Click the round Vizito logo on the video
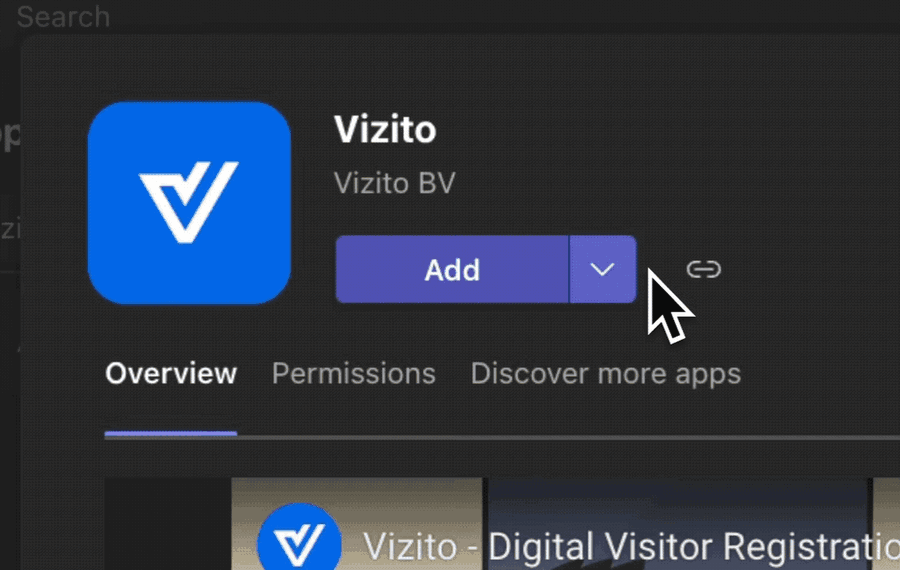This screenshot has height=570, width=900. pyautogui.click(x=299, y=544)
